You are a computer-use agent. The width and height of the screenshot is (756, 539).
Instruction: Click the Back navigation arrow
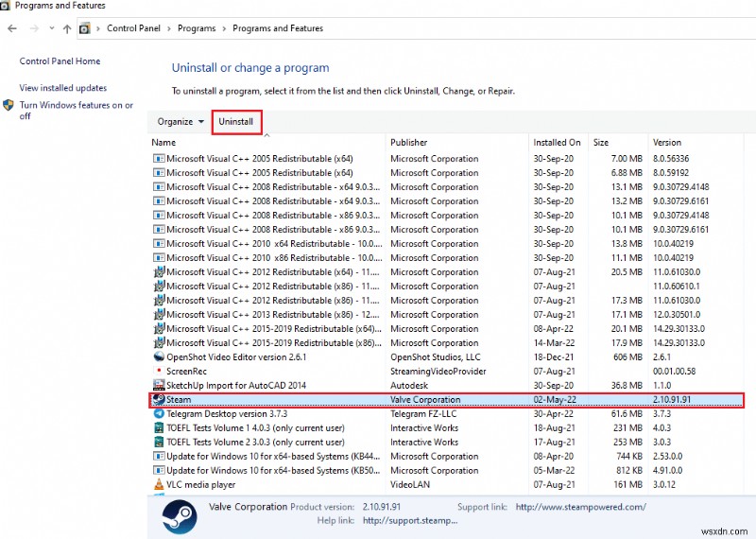tap(12, 28)
